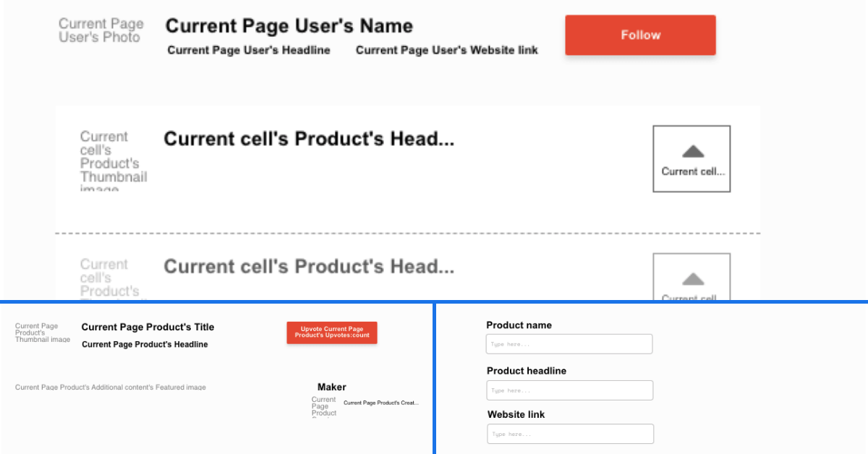Select the Current Page User's Name heading
868x454 pixels.
click(289, 25)
